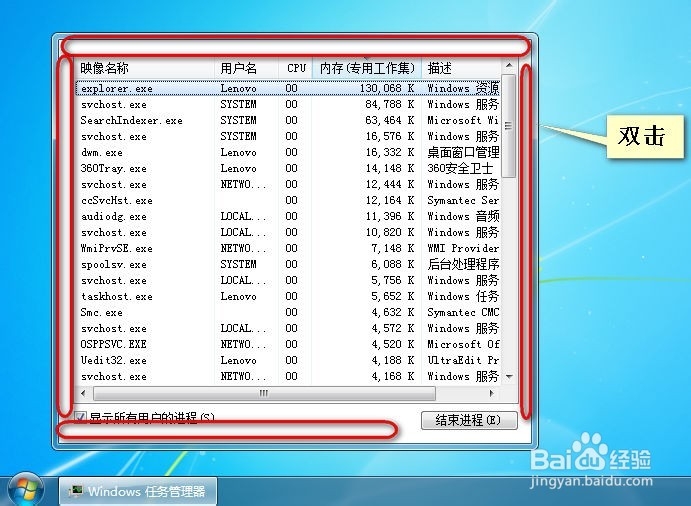Sort by 内存(专用工作集) column header
This screenshot has height=506, width=691.
(x=367, y=68)
